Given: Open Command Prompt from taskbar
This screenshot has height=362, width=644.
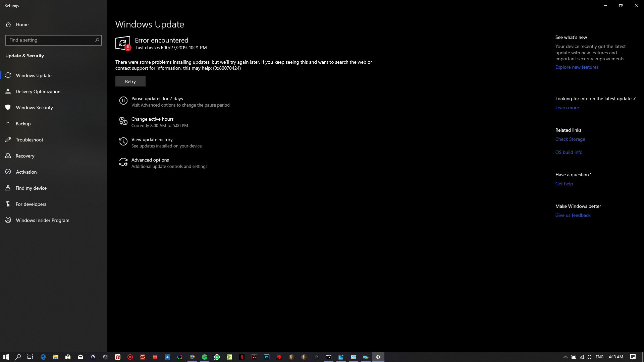Looking at the screenshot, I should (x=329, y=357).
